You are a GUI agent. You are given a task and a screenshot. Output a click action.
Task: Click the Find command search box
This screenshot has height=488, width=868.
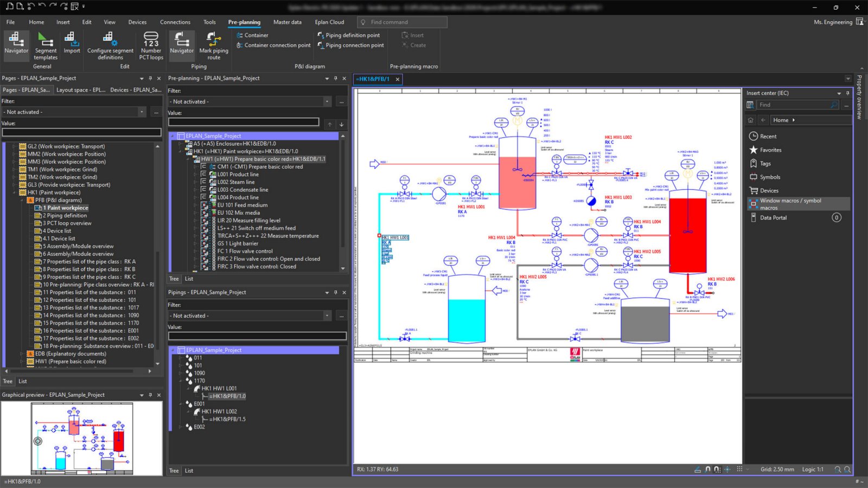[402, 22]
